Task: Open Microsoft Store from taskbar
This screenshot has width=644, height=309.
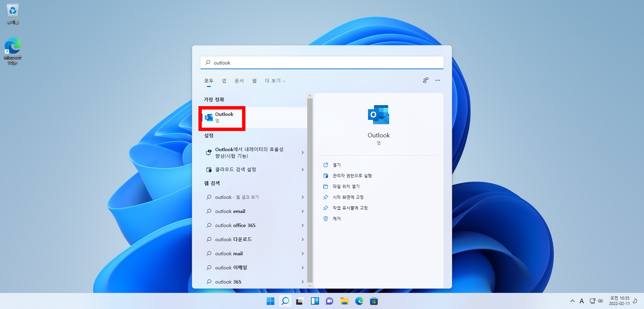Action: 374,301
